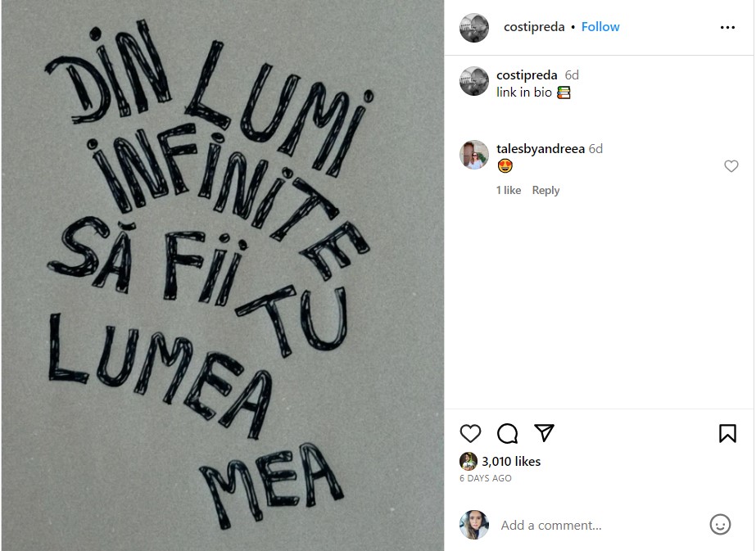Viewport: 756px width, 551px height.
Task: View who liked the comment, 1 like
Action: [509, 191]
